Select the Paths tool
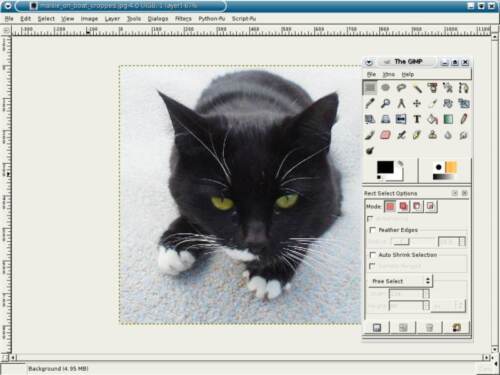Image resolution: width=500 pixels, height=375 pixels. [464, 88]
